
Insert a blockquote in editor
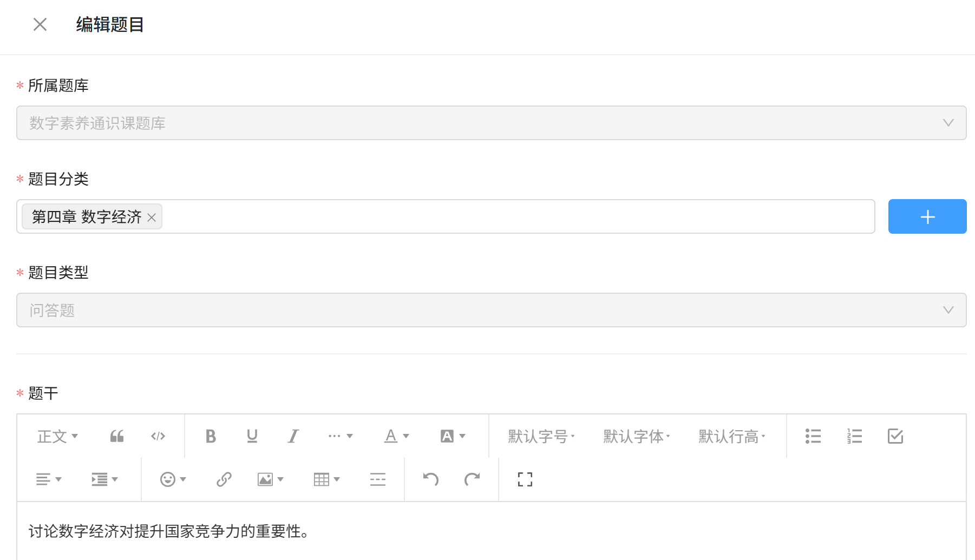(x=117, y=436)
